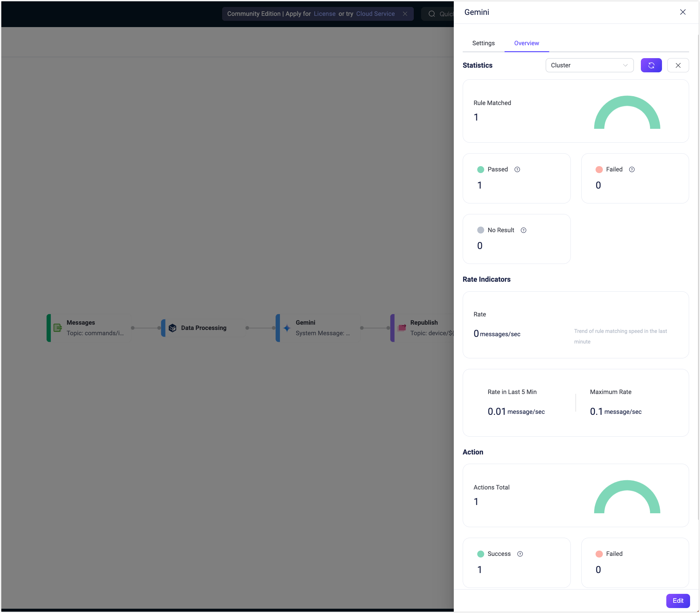Click the help icon next to Passed
The height and width of the screenshot is (613, 700).
[x=517, y=169]
